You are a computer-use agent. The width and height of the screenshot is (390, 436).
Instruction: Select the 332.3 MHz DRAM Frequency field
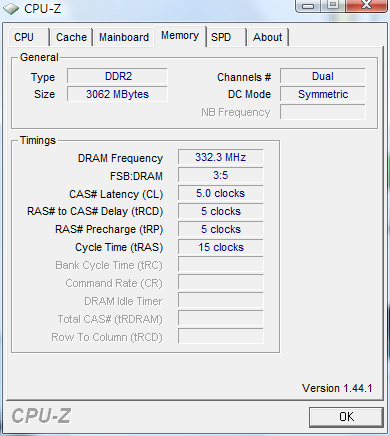(221, 157)
